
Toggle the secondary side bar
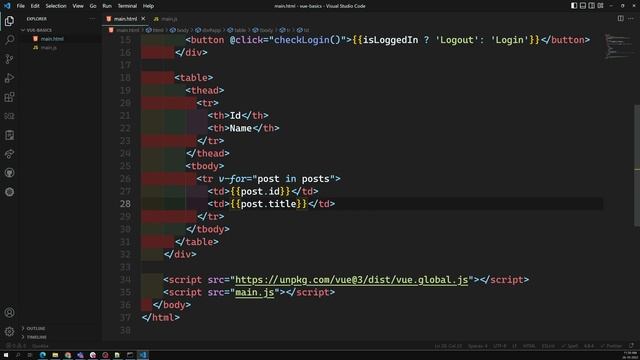(x=591, y=6)
